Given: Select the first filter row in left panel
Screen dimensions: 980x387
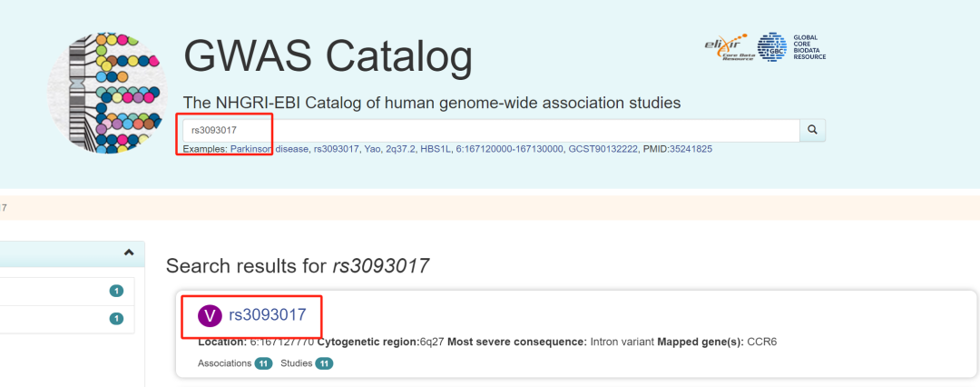Looking at the screenshot, I should [x=64, y=291].
